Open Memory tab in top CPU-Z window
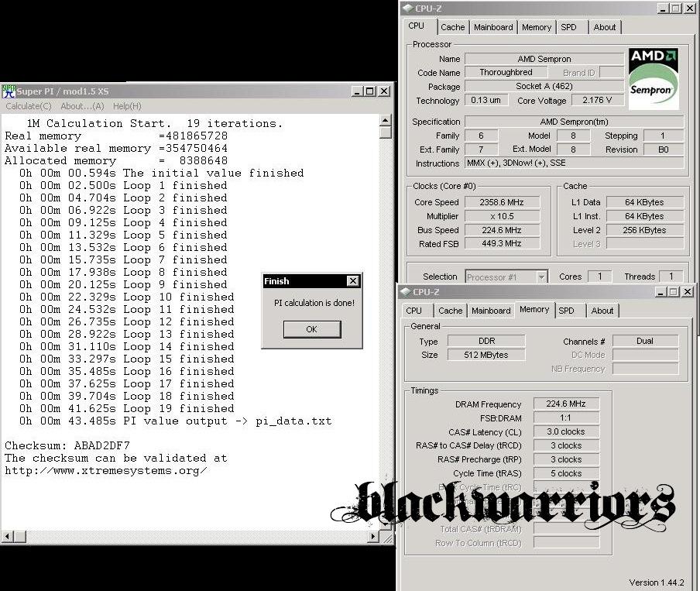The width and height of the screenshot is (700, 591). (x=537, y=27)
